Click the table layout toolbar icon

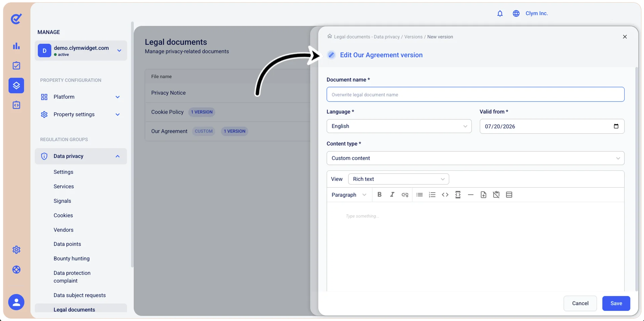click(x=509, y=195)
